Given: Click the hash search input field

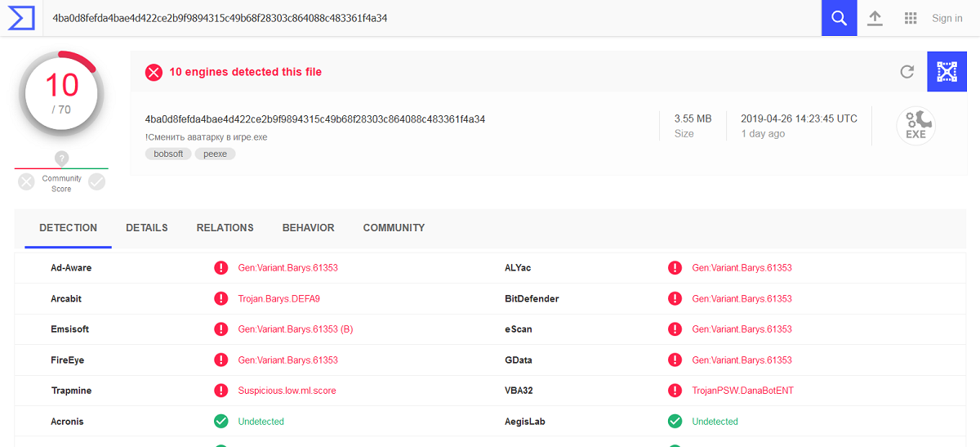Looking at the screenshot, I should (433, 18).
